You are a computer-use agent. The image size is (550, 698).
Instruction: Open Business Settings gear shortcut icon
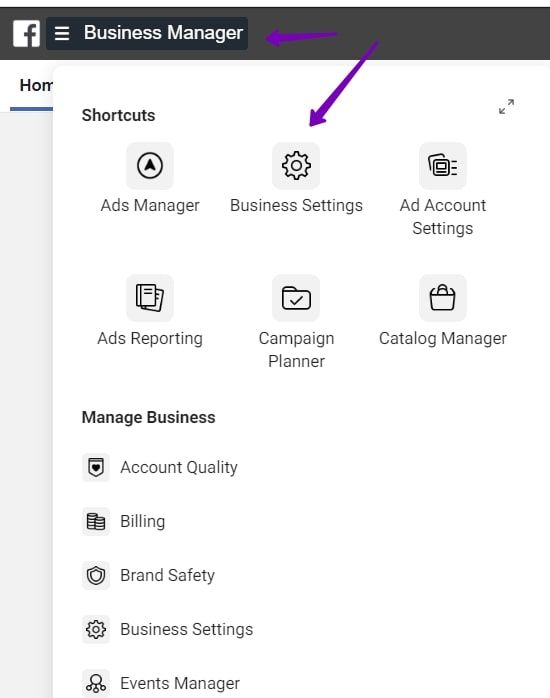pyautogui.click(x=296, y=166)
